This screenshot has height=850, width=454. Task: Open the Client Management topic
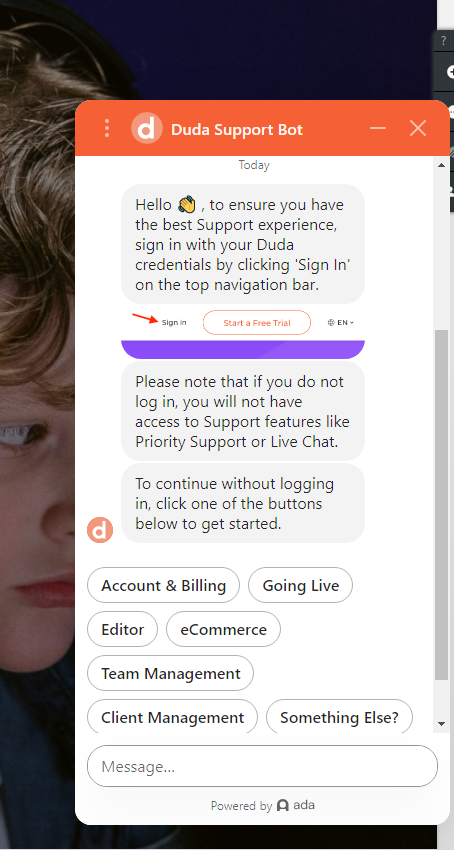[x=172, y=717]
